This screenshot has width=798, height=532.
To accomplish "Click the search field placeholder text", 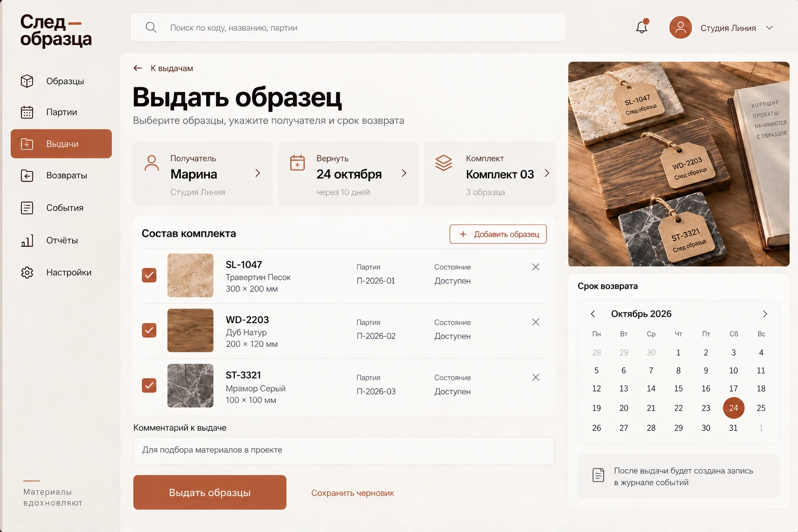I will point(234,28).
